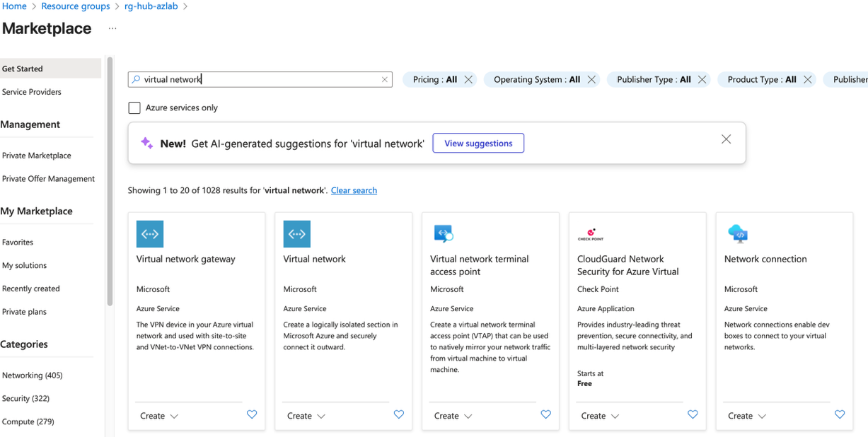Image resolution: width=868 pixels, height=437 pixels.
Task: Open Private plans in the sidebar
Action: [24, 312]
